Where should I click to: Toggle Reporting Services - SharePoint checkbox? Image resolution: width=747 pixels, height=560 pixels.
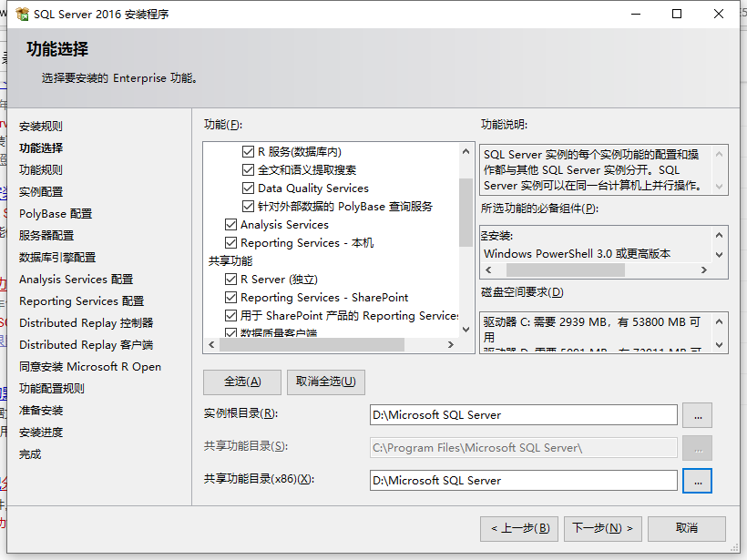[230, 298]
